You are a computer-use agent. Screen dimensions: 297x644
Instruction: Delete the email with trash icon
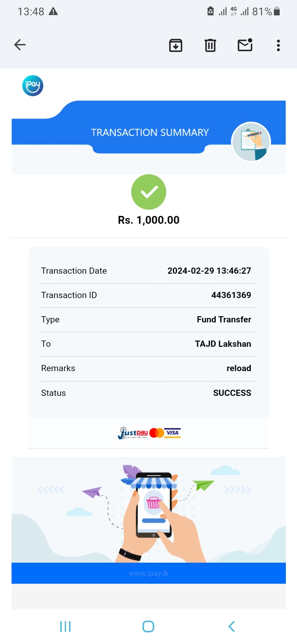(210, 45)
